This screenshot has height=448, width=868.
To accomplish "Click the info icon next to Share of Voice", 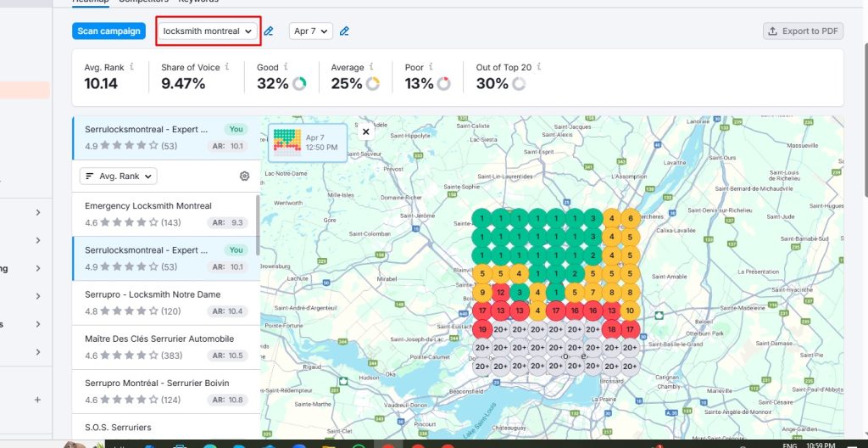I will coord(227,66).
